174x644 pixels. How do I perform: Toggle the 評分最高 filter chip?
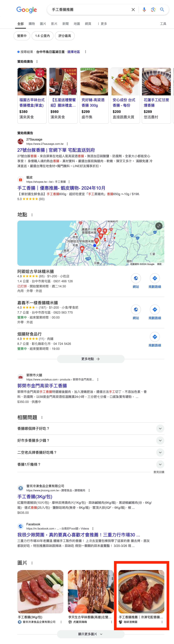[x=65, y=36]
